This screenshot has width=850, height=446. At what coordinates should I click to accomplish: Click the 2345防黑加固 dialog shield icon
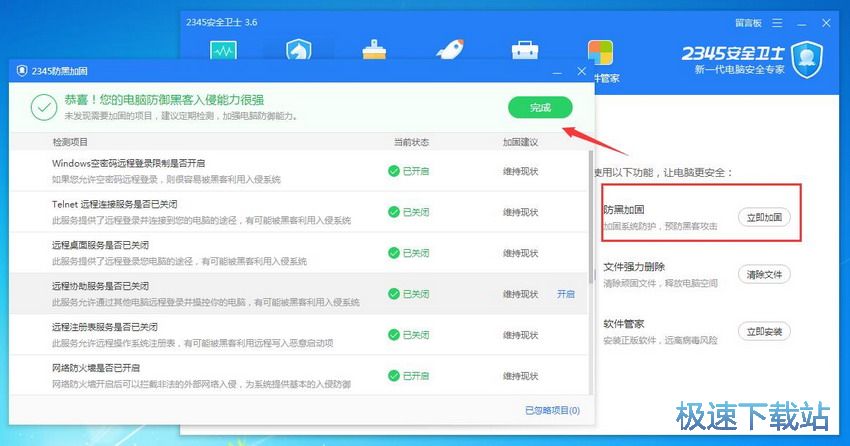click(x=22, y=71)
